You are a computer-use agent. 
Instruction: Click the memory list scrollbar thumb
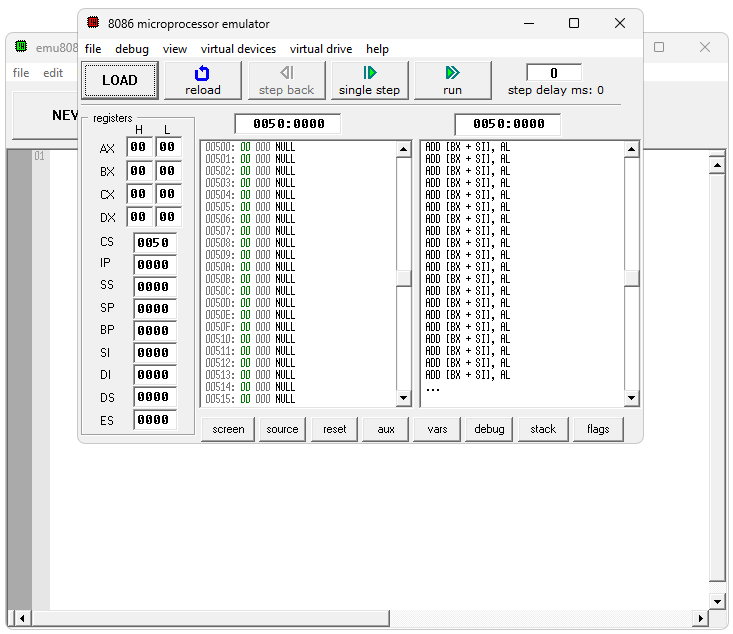click(403, 278)
